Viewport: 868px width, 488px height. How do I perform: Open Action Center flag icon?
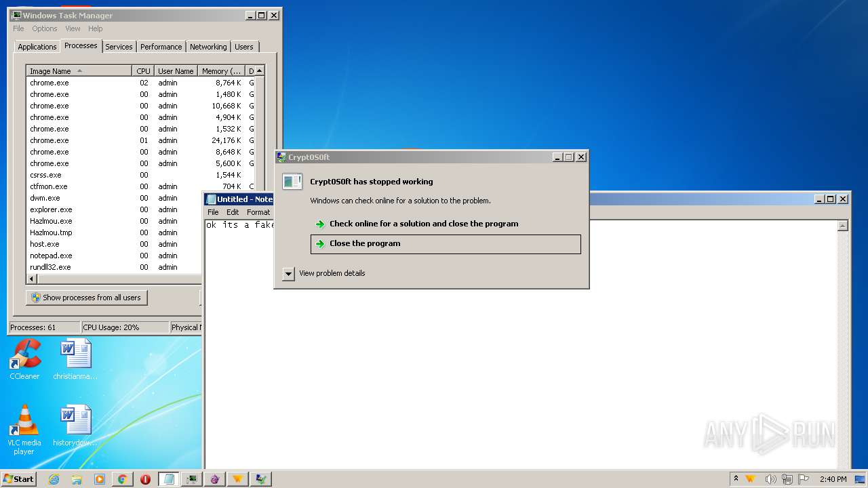[804, 479]
